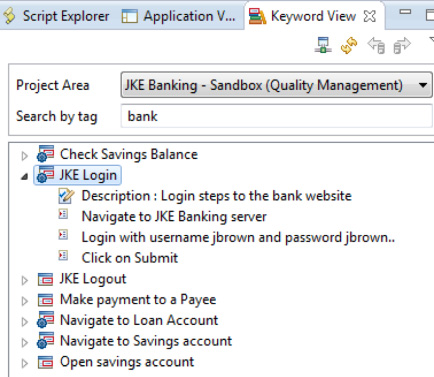Click the Navigate to Loan Account icon
The width and height of the screenshot is (434, 377).
click(45, 320)
